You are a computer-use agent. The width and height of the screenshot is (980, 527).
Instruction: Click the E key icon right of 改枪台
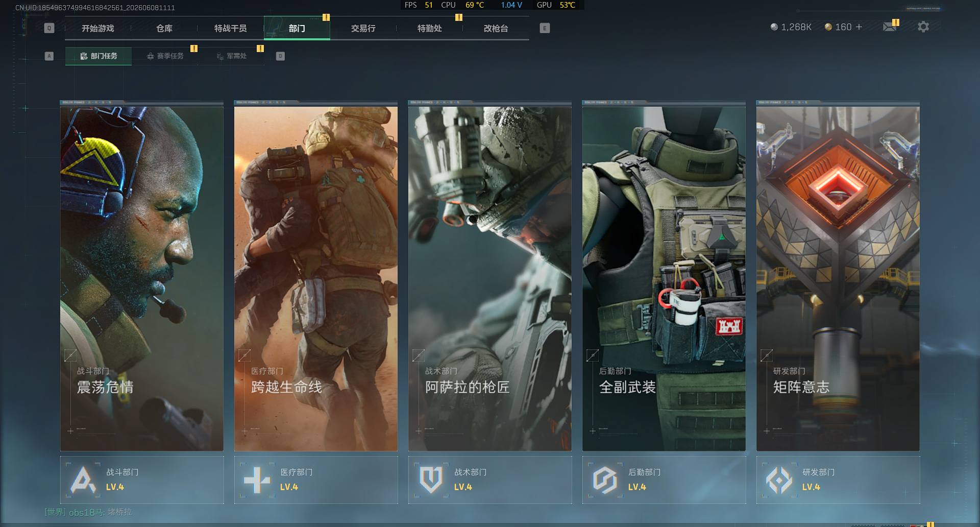coord(545,28)
